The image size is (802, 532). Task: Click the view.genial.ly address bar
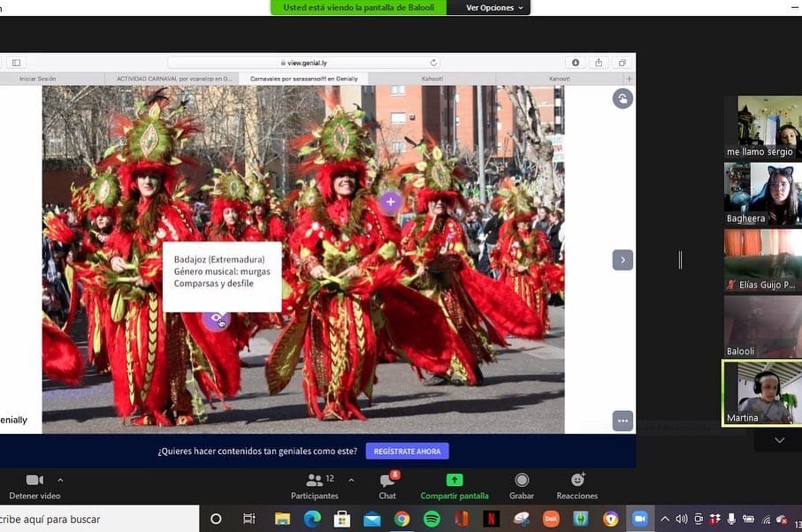[x=303, y=63]
